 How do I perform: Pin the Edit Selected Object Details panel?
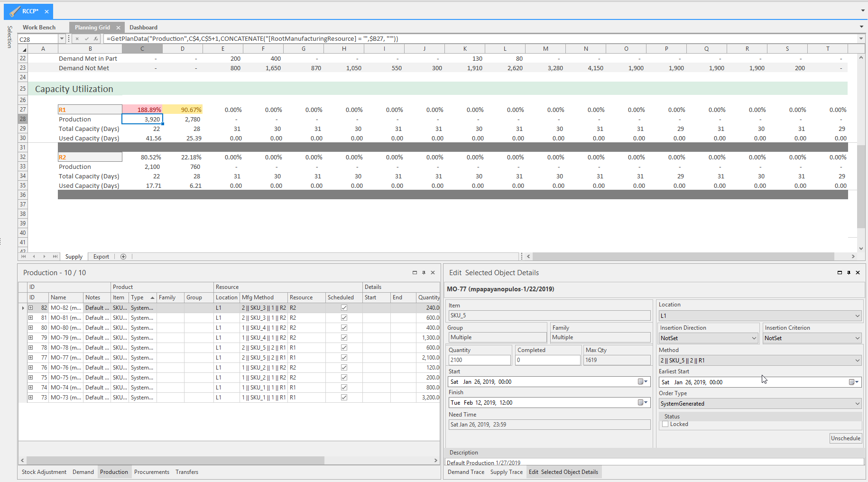[x=849, y=273]
